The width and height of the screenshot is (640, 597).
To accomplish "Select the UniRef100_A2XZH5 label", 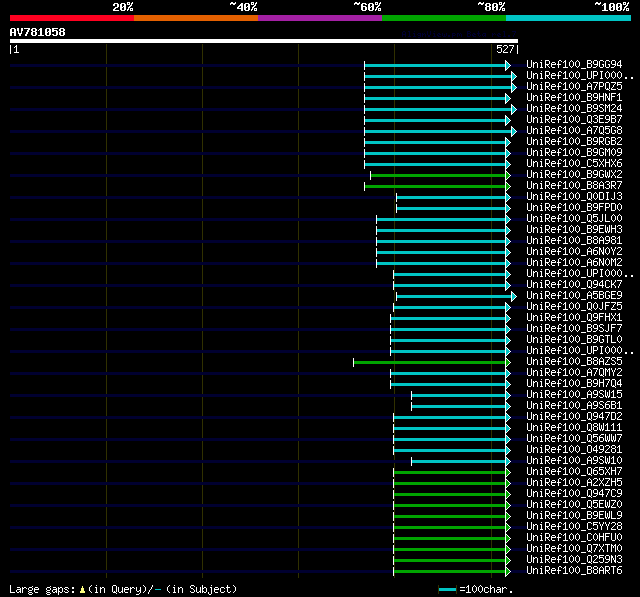I will [574, 483].
